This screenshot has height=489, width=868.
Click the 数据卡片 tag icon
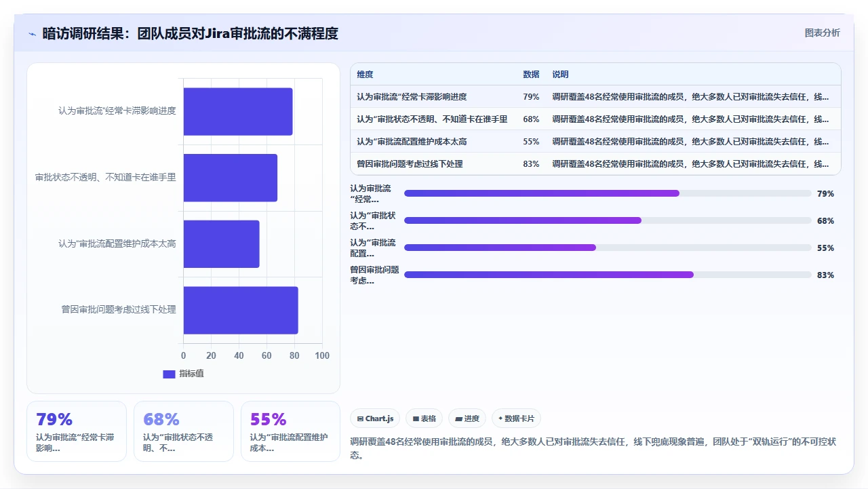click(x=500, y=418)
